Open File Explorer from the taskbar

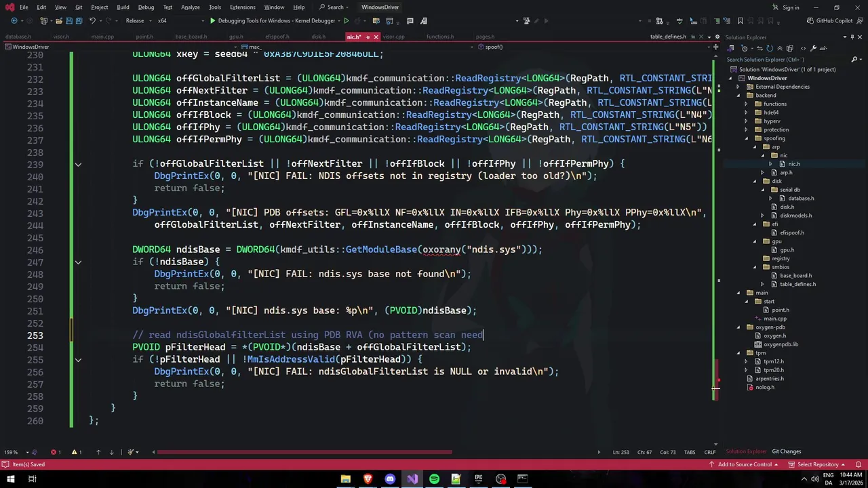coord(346,479)
